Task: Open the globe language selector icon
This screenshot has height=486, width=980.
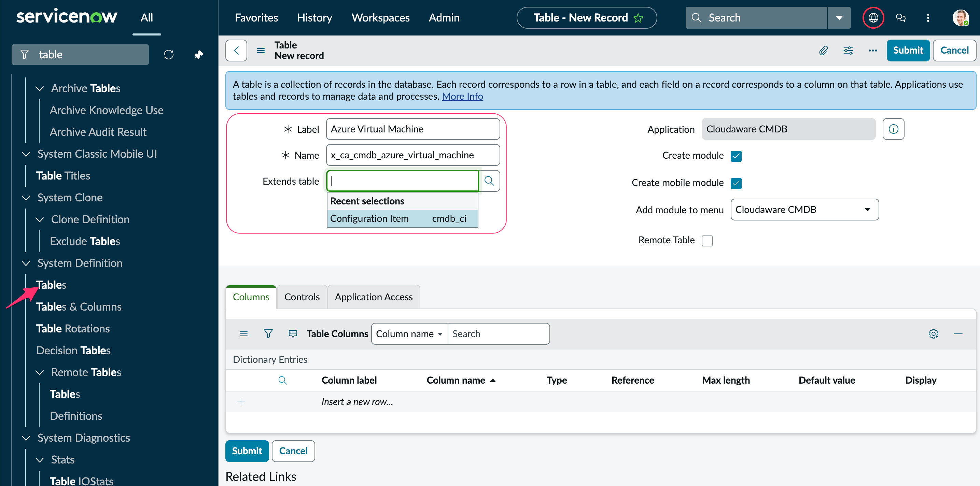Action: coord(873,17)
